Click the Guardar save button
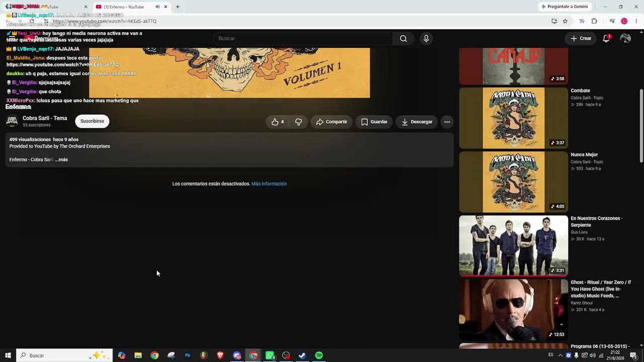Image resolution: width=644 pixels, height=362 pixels. point(374,122)
